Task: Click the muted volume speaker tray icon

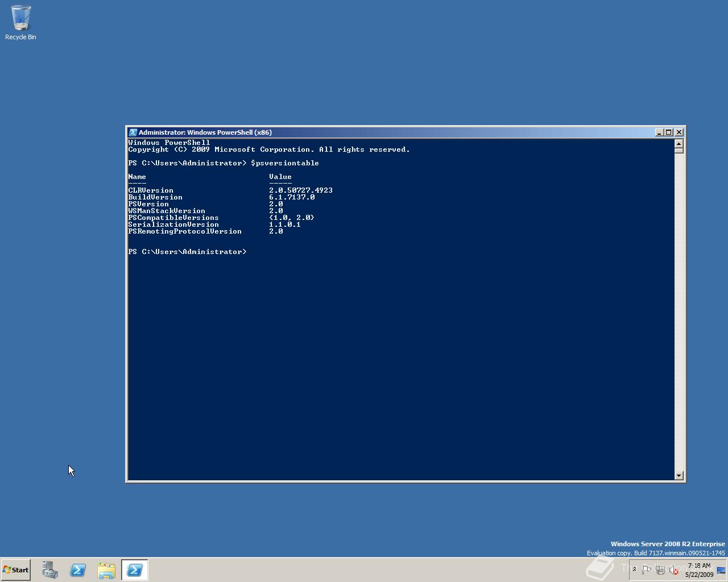Action: (674, 570)
